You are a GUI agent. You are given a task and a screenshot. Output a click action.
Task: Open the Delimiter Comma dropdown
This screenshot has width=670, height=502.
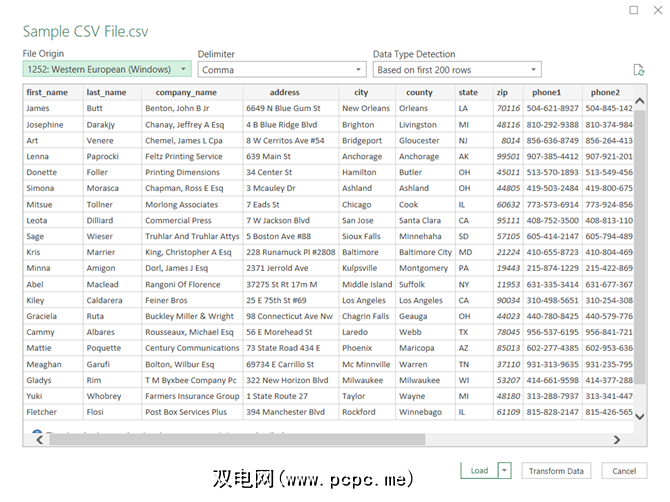click(x=282, y=70)
